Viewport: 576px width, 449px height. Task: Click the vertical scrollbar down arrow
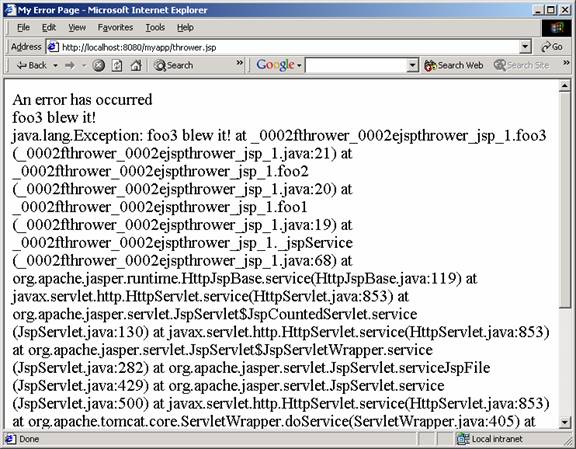pyautogui.click(x=565, y=422)
